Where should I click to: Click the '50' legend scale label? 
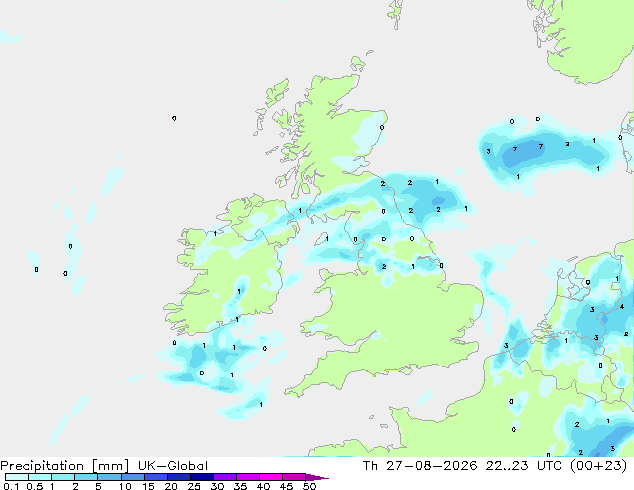309,486
